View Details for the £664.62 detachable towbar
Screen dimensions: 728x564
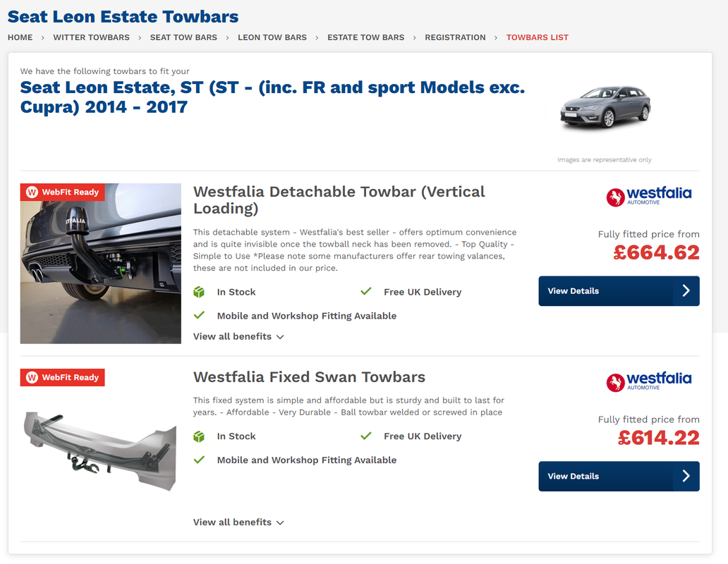tap(619, 290)
